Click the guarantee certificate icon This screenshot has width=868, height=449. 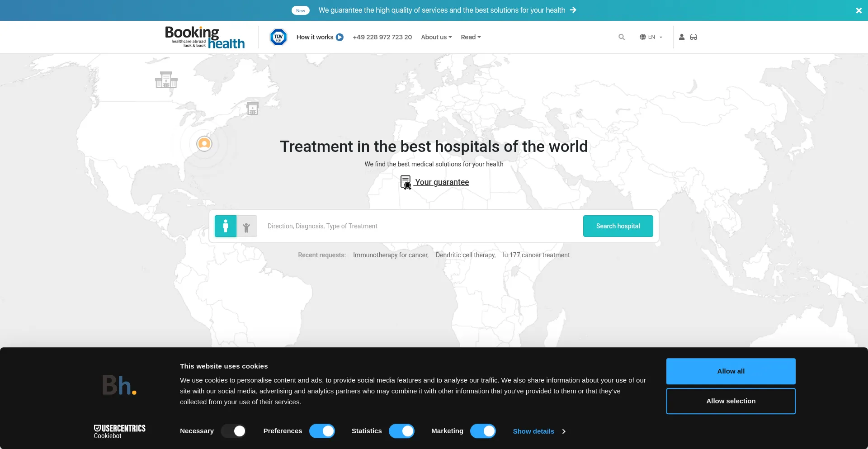tap(406, 182)
